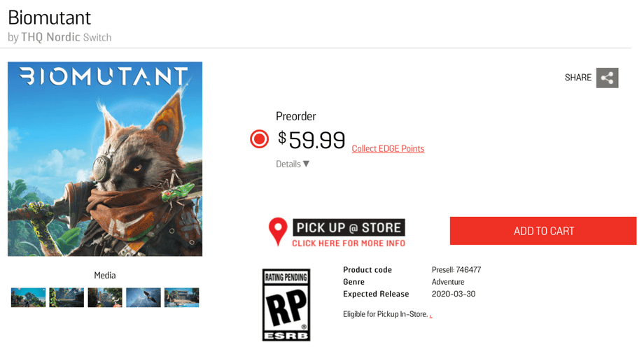This screenshot has height=354, width=644.
Task: Click the ESRB Rating Pending badge
Action: click(286, 305)
